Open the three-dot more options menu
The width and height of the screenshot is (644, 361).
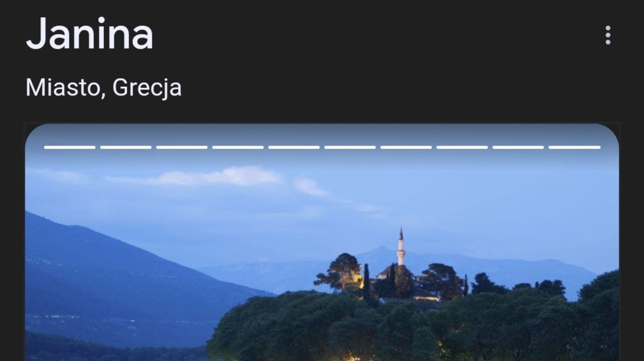click(x=608, y=35)
